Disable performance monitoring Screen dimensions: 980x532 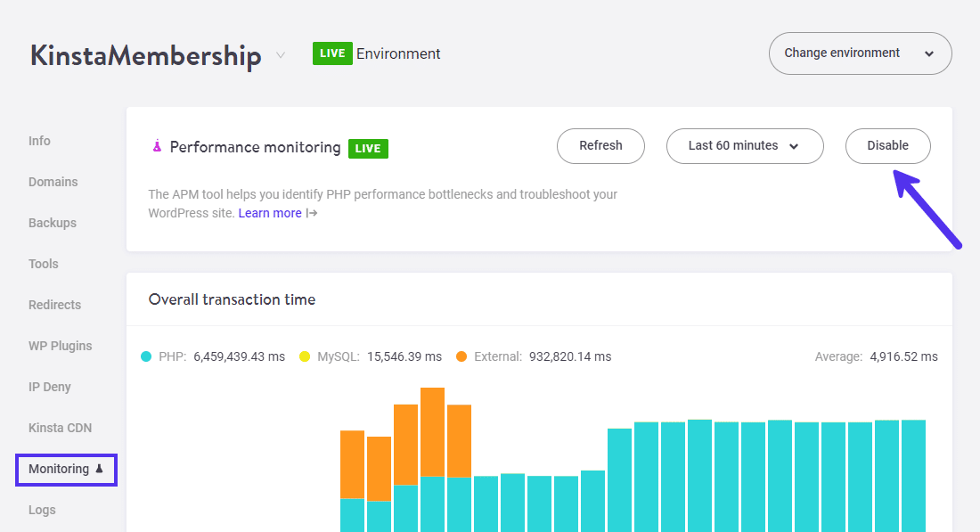(x=887, y=145)
